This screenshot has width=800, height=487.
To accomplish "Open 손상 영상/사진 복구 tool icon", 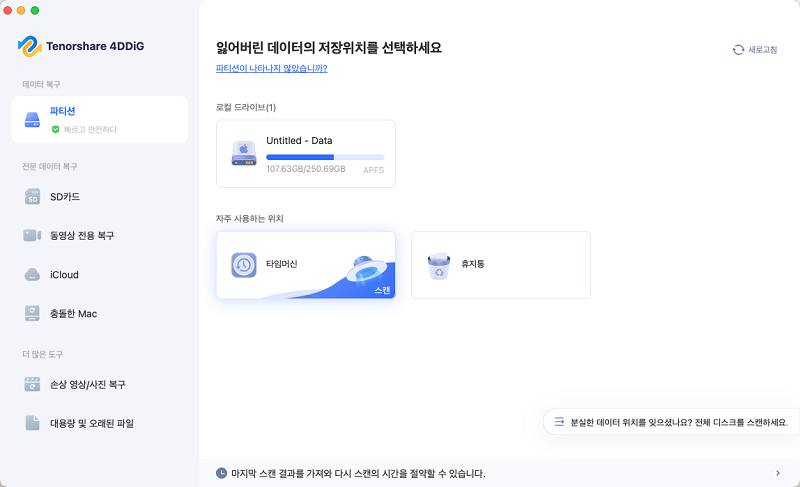I will click(32, 384).
